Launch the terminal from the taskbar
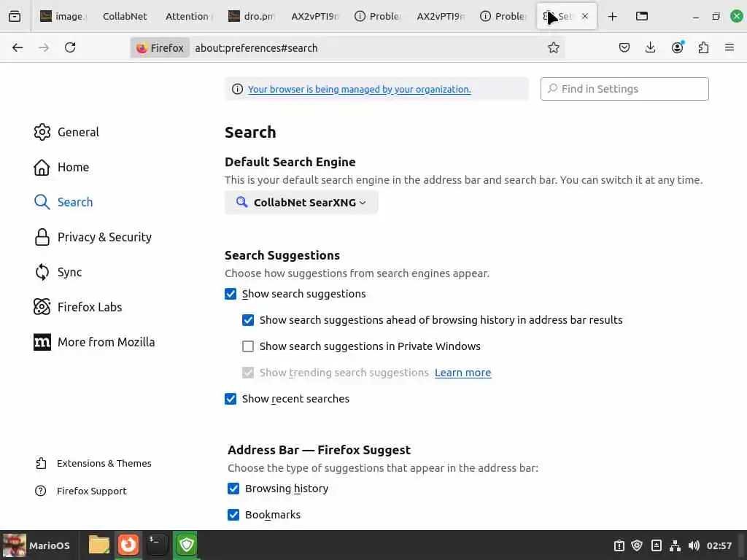The height and width of the screenshot is (560, 747). pos(157,545)
